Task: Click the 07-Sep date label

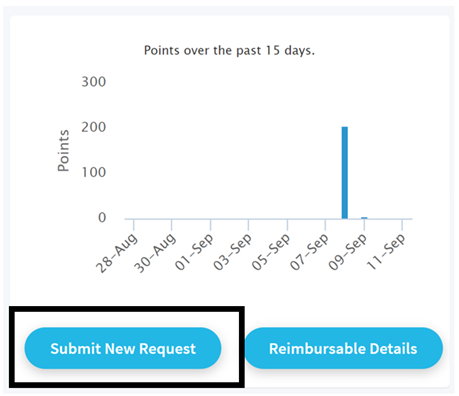Action: 309,252
